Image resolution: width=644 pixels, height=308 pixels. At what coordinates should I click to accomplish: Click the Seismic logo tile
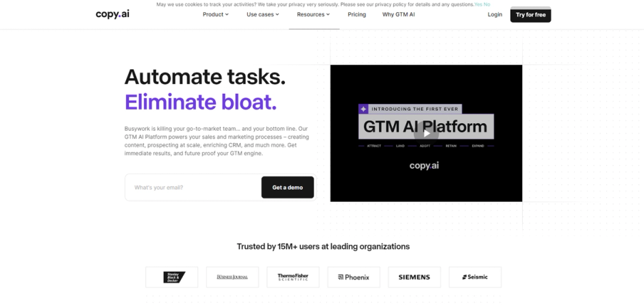coord(475,277)
